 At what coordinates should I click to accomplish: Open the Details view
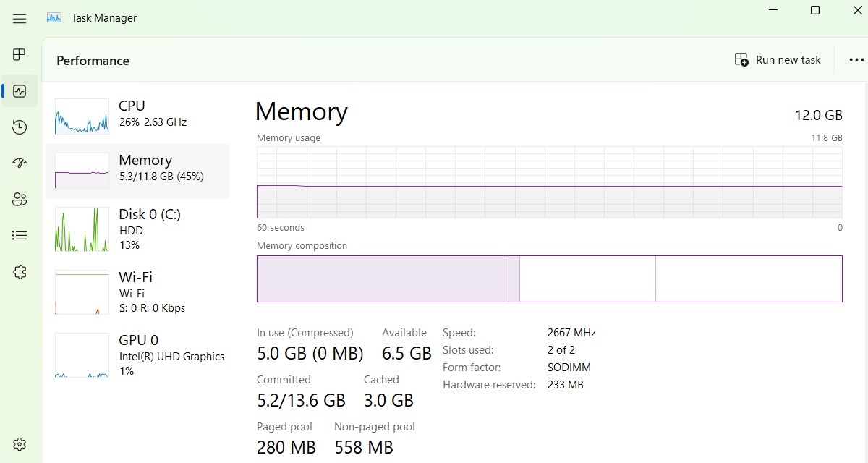coord(19,235)
